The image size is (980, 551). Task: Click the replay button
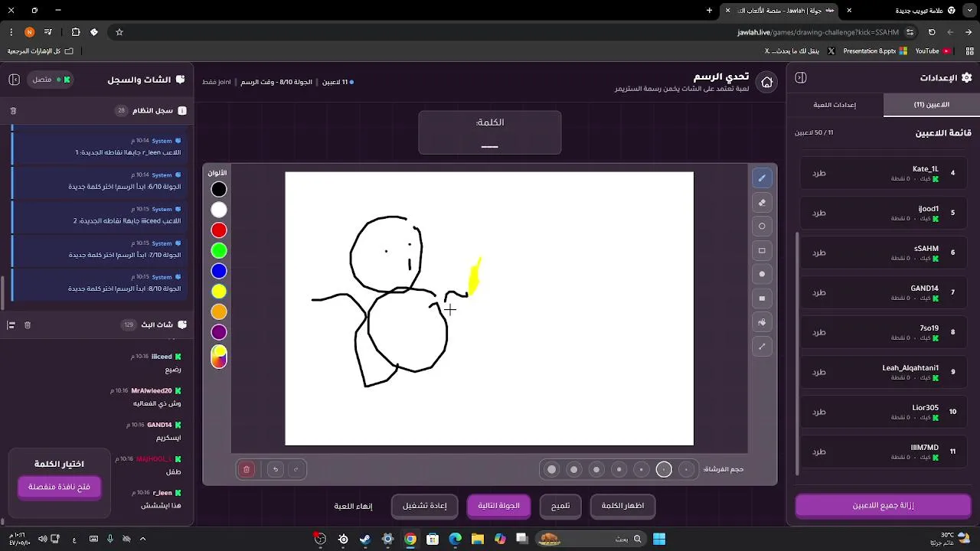coord(425,506)
